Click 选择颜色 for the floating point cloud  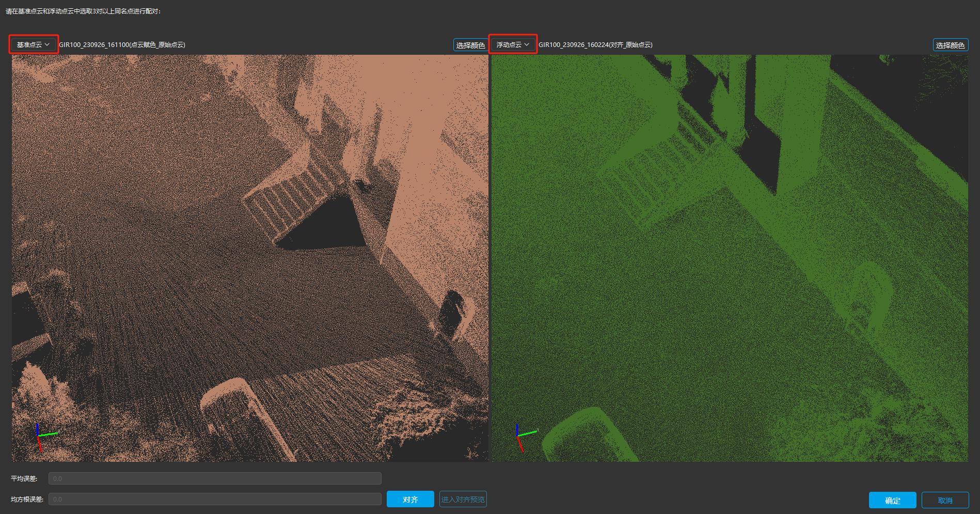[x=950, y=45]
